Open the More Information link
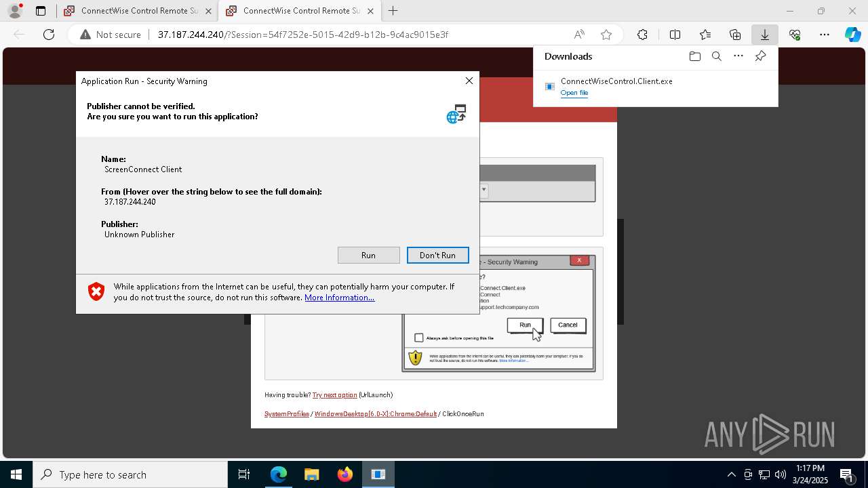 [x=339, y=298]
